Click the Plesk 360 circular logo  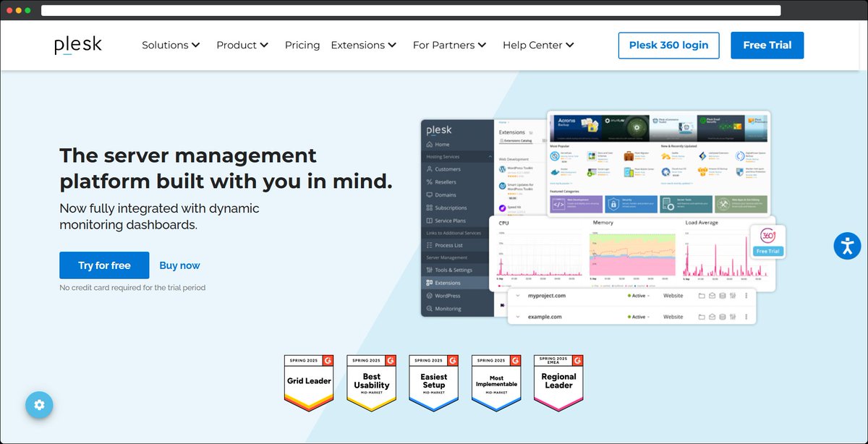(767, 236)
